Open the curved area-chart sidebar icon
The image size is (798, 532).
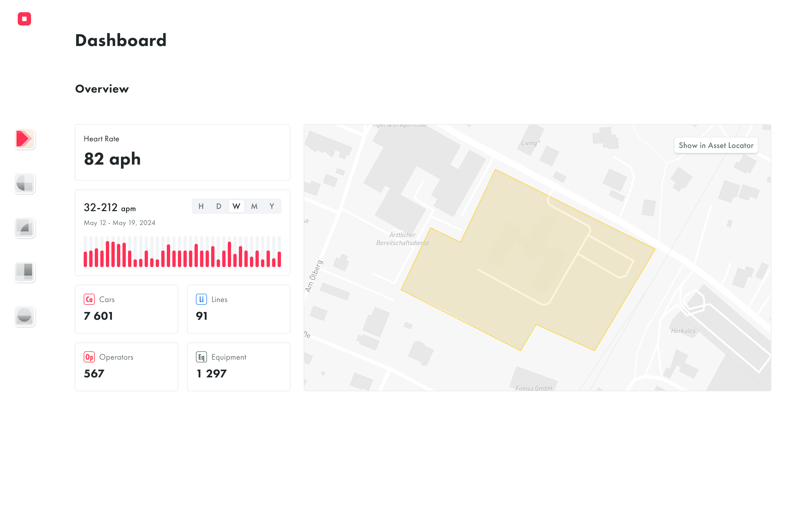(24, 228)
